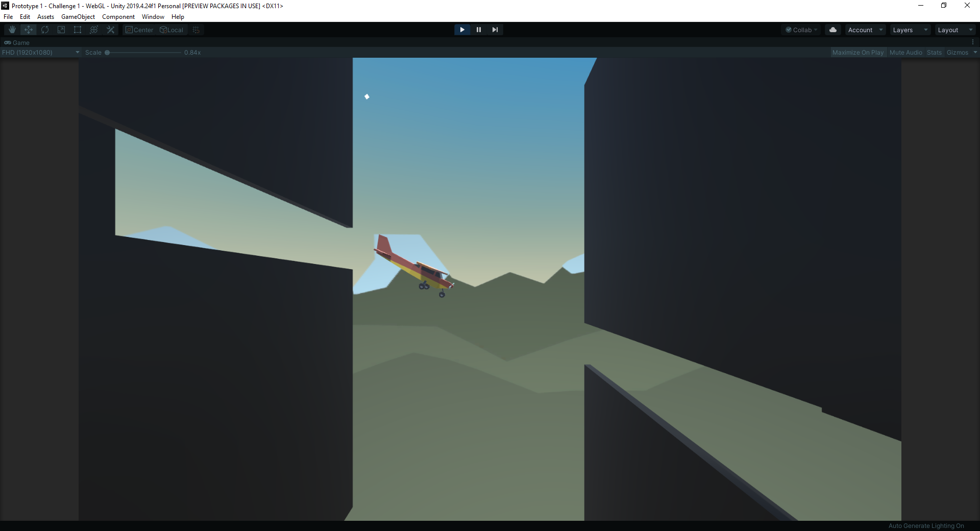Toggle Gizmos in Game view
This screenshot has width=980, height=531.
[957, 52]
